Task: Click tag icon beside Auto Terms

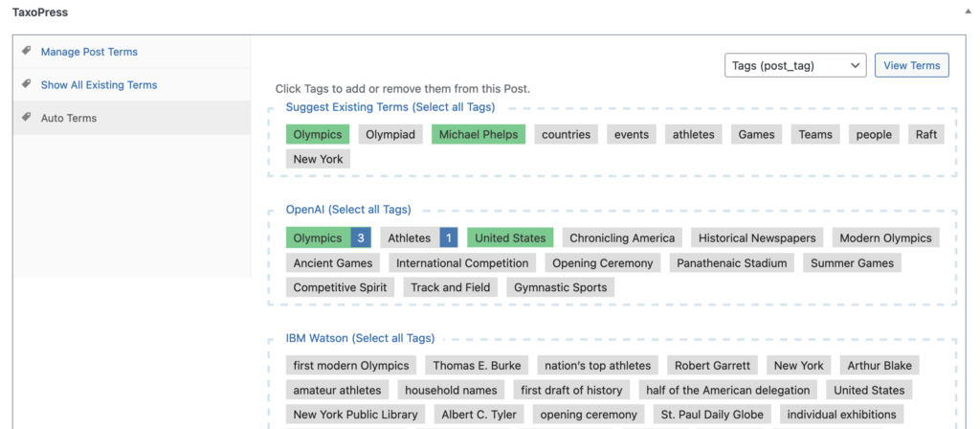Action: pyautogui.click(x=26, y=118)
